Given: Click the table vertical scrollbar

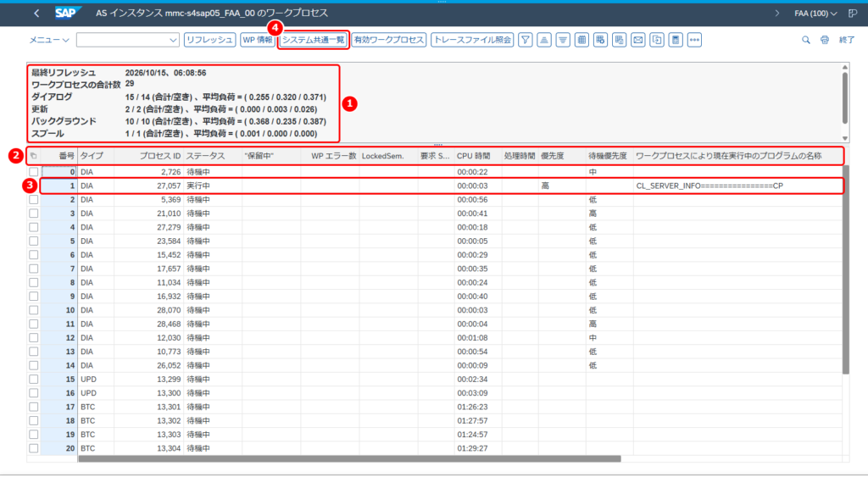Looking at the screenshot, I should pos(845,269).
